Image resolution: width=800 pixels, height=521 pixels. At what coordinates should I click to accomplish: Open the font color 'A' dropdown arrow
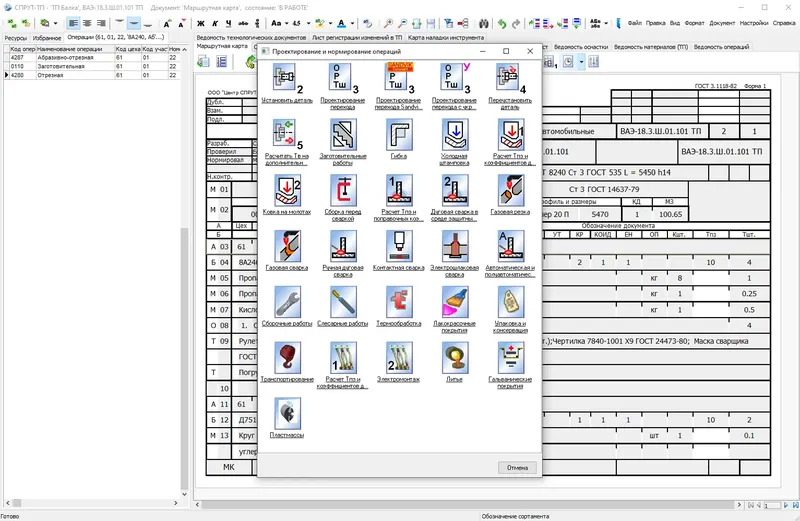[352, 23]
